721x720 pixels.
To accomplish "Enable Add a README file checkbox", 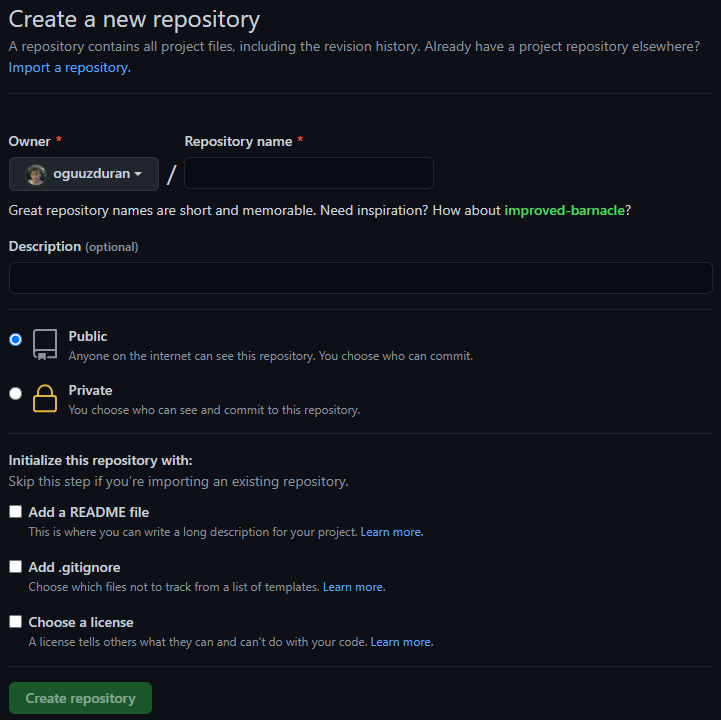I will [x=16, y=512].
